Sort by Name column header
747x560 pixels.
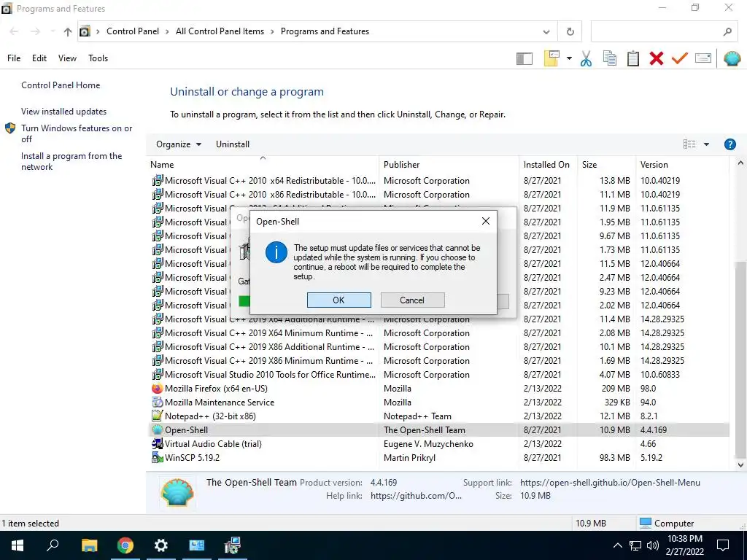pos(263,165)
